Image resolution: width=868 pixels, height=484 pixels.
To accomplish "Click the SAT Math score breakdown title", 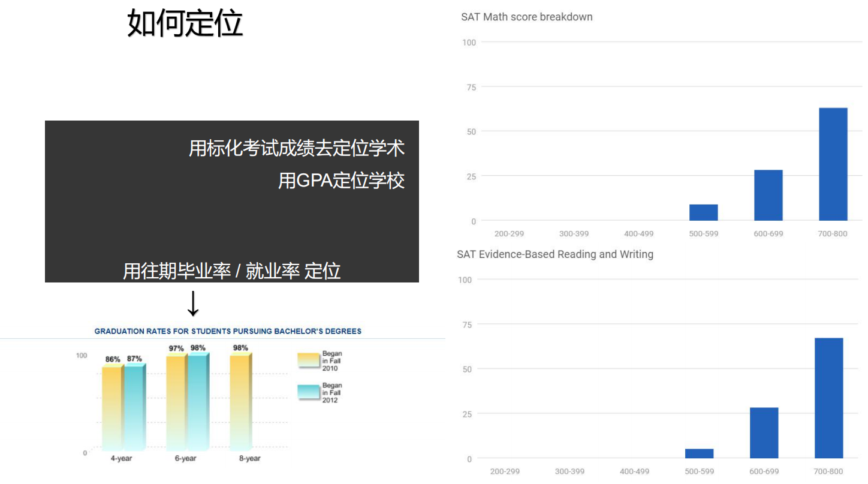I will coord(527,17).
